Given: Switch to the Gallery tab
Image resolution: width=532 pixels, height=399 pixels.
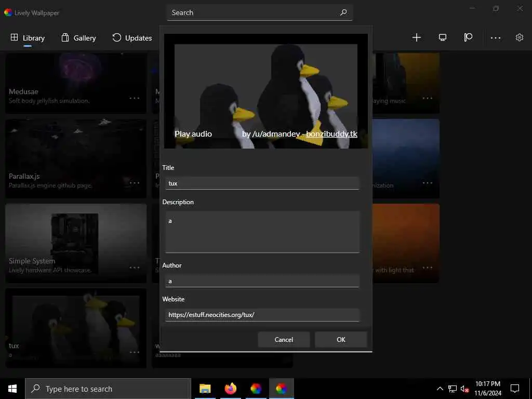Looking at the screenshot, I should (x=78, y=37).
